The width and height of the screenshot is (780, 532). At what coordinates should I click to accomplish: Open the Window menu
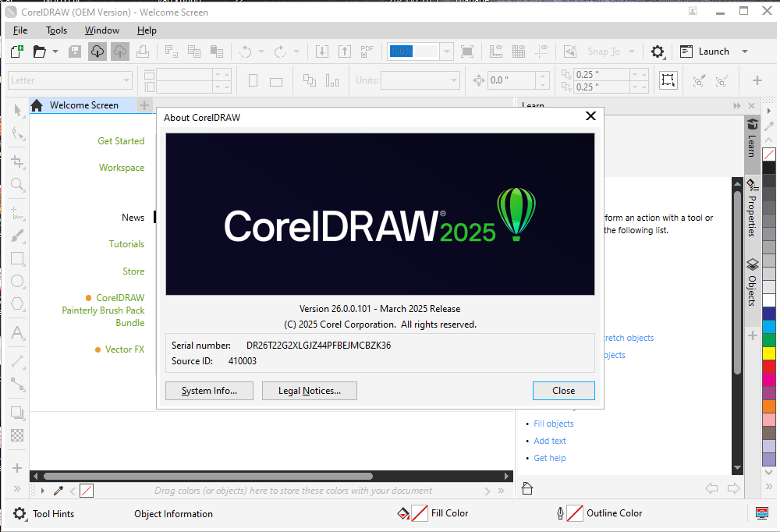[102, 30]
